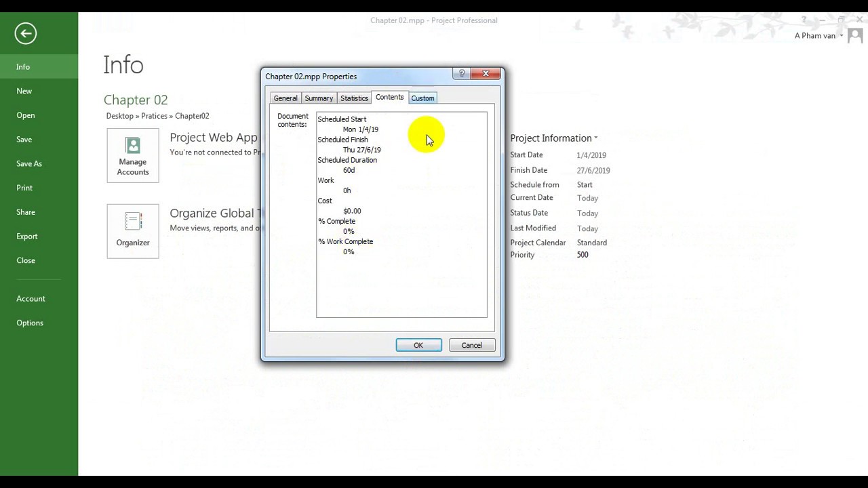Open Options in the sidebar

[x=39, y=323]
